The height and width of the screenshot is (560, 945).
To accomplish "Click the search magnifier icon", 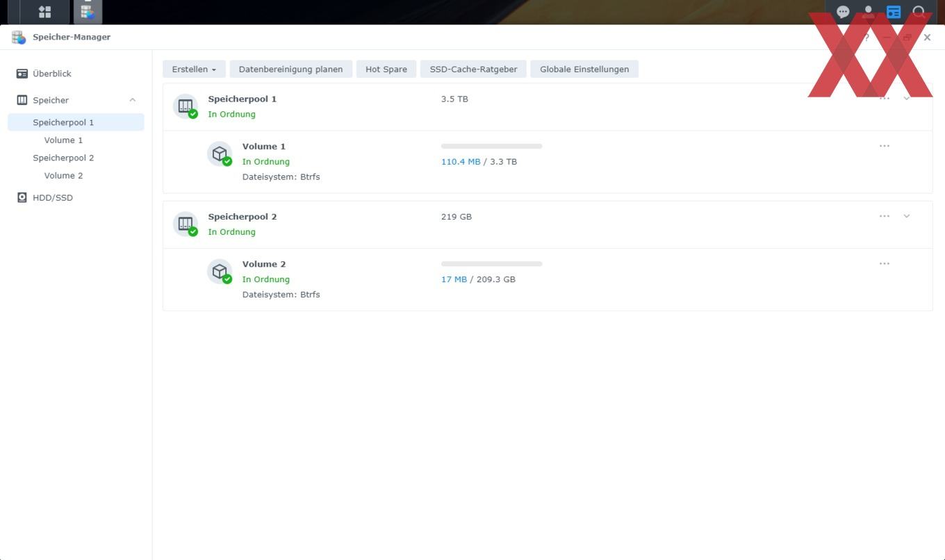I will [x=919, y=12].
